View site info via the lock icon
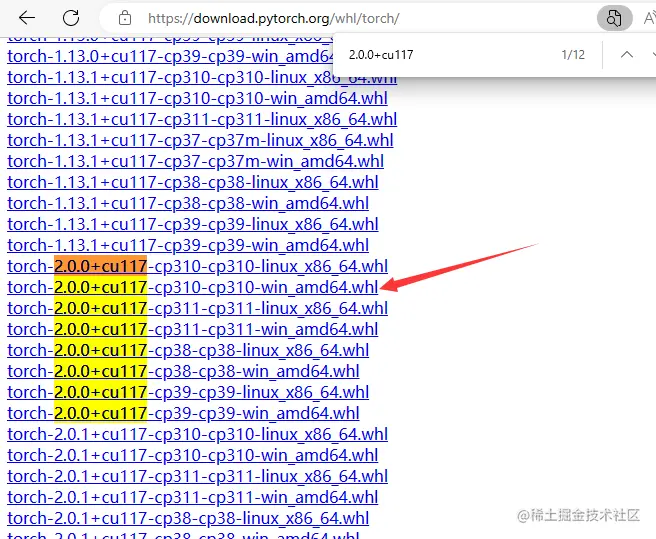 click(125, 18)
